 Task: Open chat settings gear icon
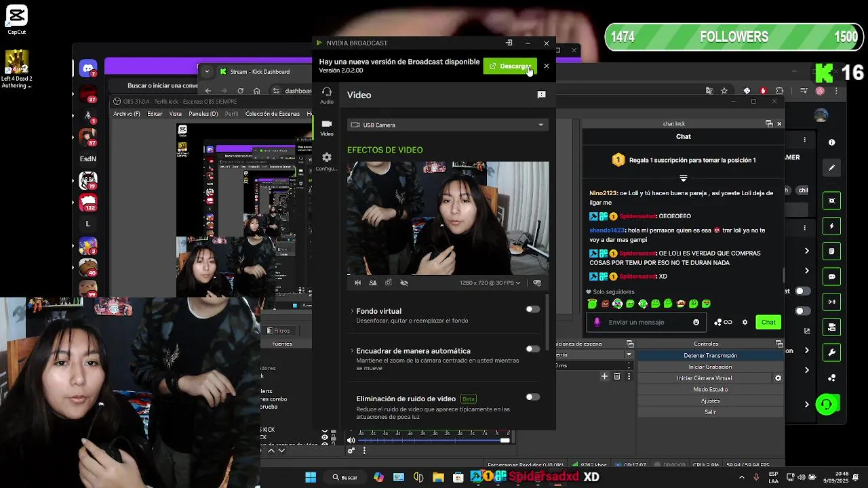(x=745, y=322)
